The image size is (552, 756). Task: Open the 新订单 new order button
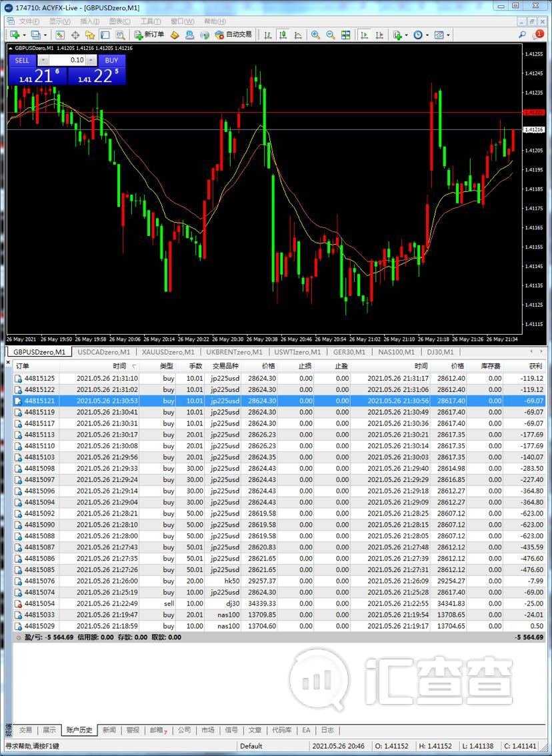(149, 35)
